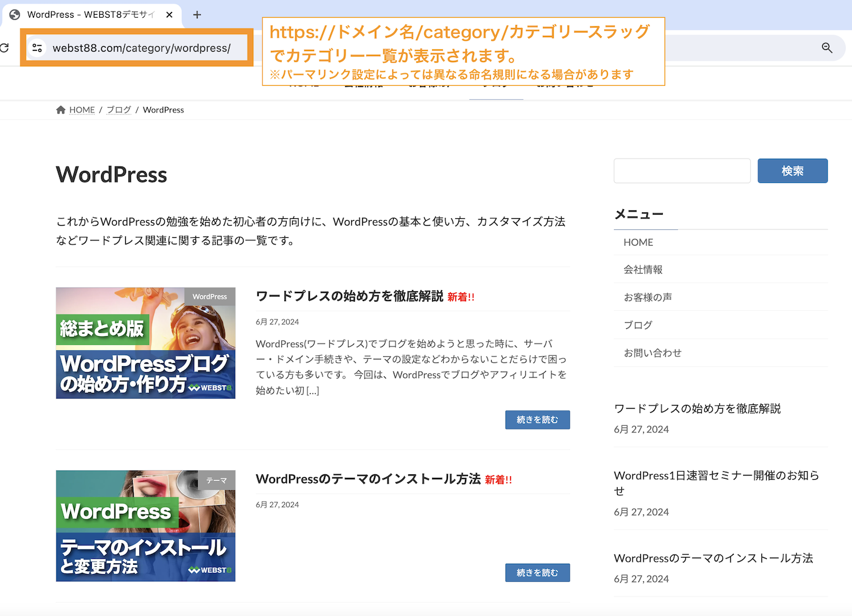
Task: Click the magnifier search icon in the address bar
Action: click(826, 47)
